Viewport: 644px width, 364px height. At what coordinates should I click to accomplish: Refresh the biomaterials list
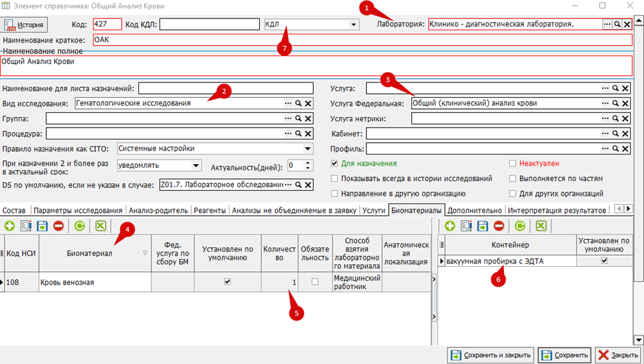coord(80,226)
